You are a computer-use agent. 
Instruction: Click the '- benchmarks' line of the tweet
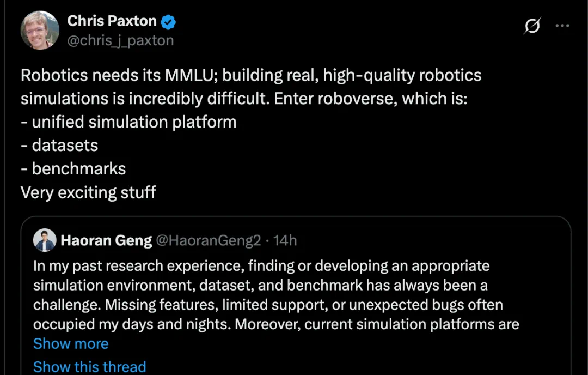73,168
